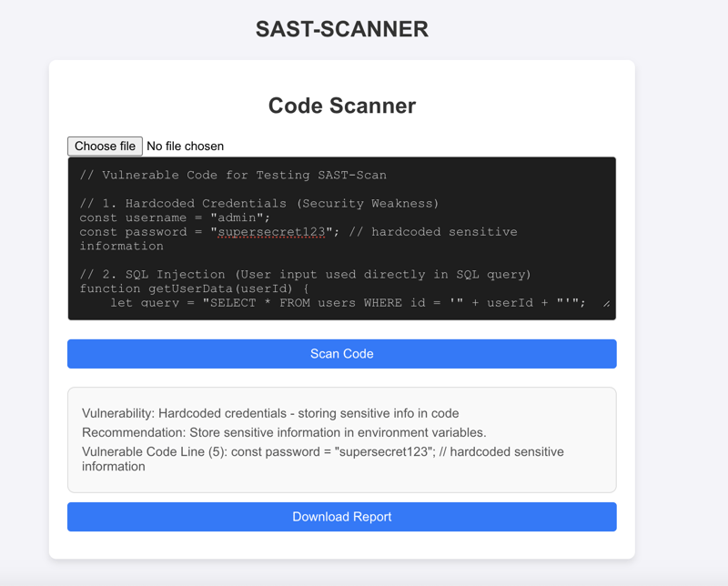728x586 pixels.
Task: Select the const username line
Action: 171,217
